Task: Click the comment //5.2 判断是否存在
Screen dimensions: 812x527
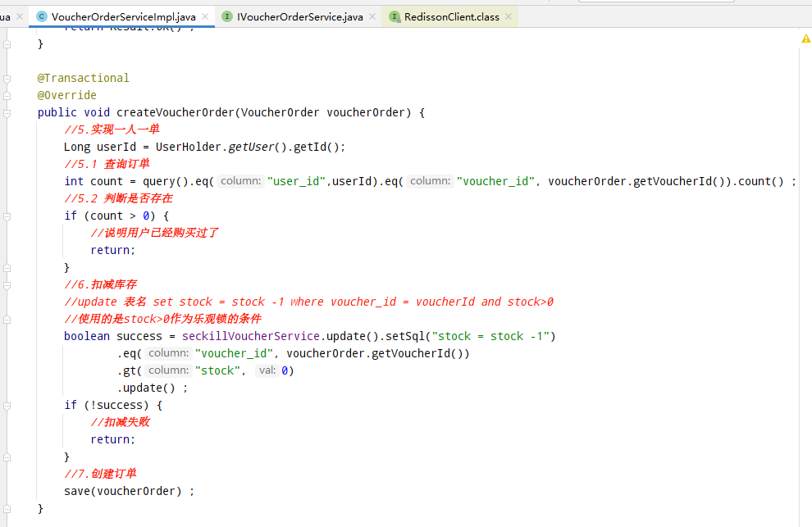Action: tap(119, 198)
